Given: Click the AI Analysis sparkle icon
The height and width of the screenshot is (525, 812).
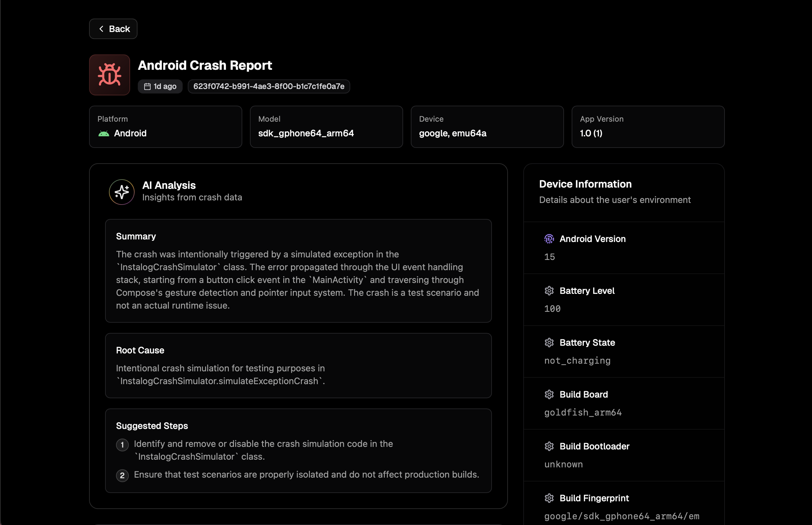Looking at the screenshot, I should (x=122, y=192).
